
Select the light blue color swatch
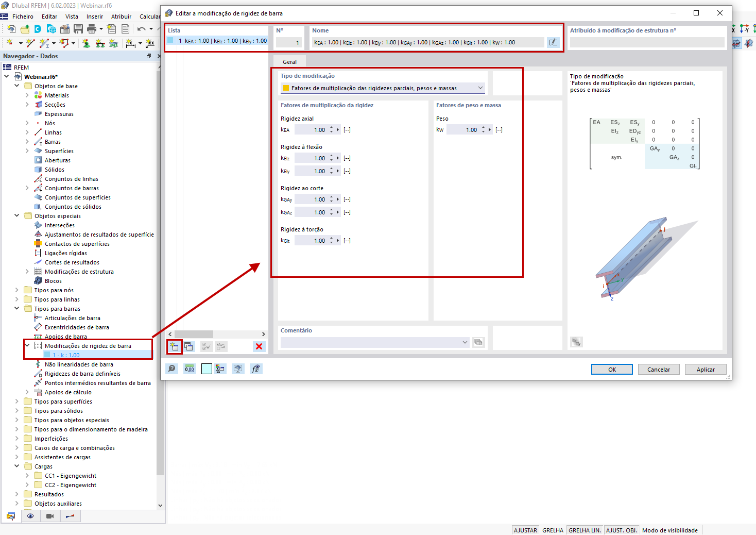206,369
